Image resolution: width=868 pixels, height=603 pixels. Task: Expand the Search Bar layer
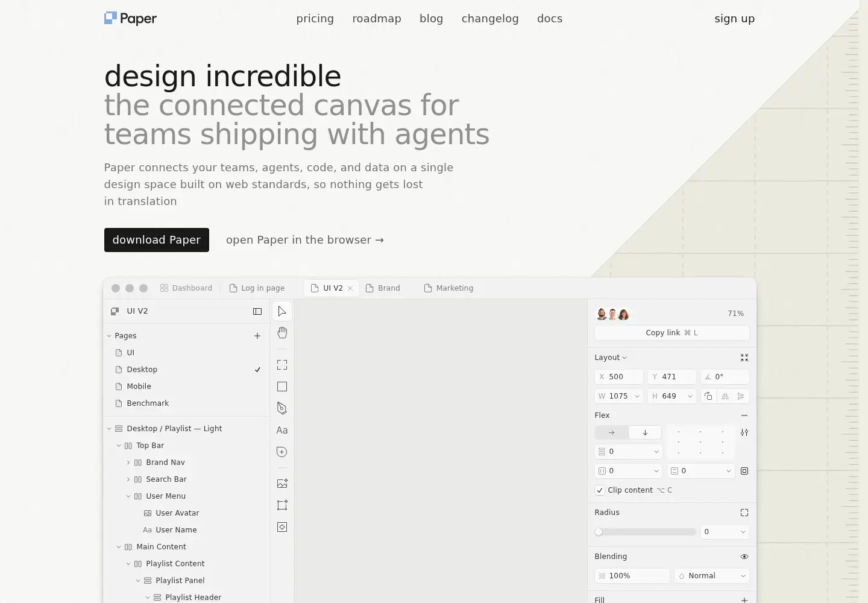(128, 479)
